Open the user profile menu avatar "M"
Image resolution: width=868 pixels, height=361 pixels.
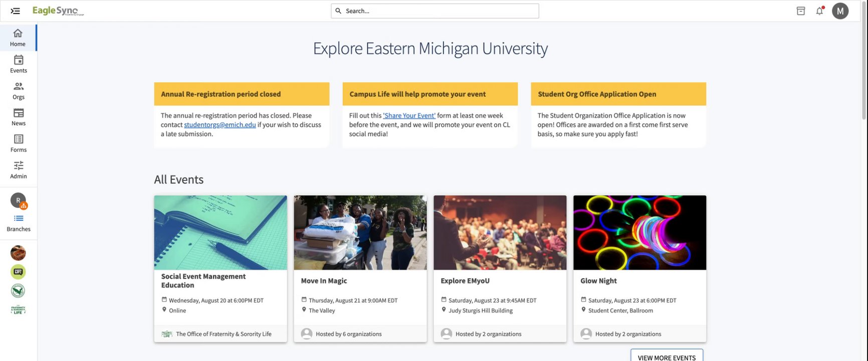click(x=840, y=11)
